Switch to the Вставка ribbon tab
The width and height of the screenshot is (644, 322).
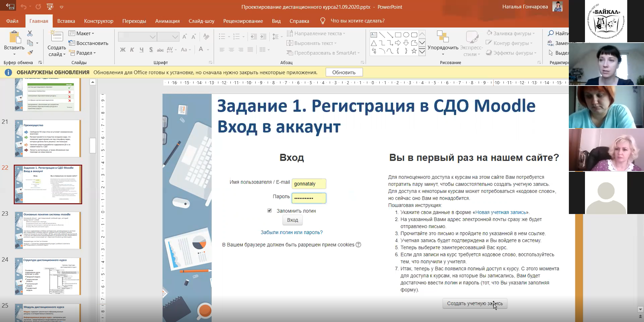pos(66,21)
